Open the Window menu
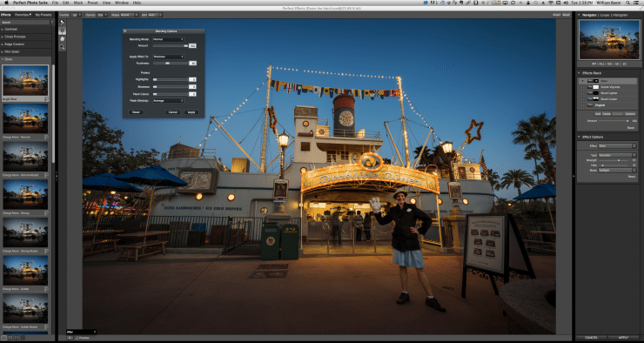The image size is (644, 343). pos(122,3)
